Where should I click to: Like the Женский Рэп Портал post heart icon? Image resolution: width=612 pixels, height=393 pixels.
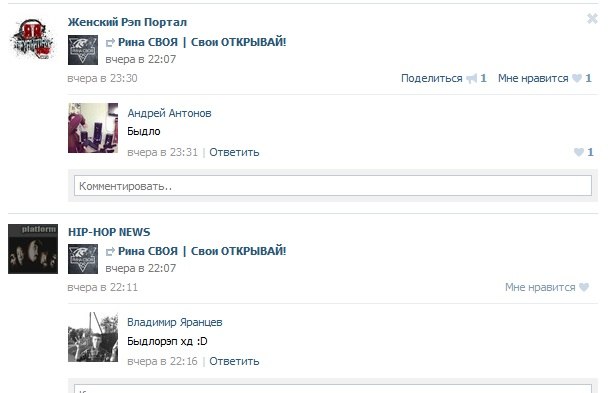pos(577,78)
